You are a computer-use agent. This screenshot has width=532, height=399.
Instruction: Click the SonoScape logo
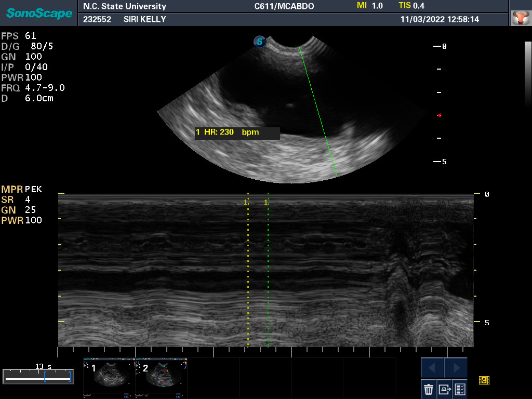(x=39, y=13)
